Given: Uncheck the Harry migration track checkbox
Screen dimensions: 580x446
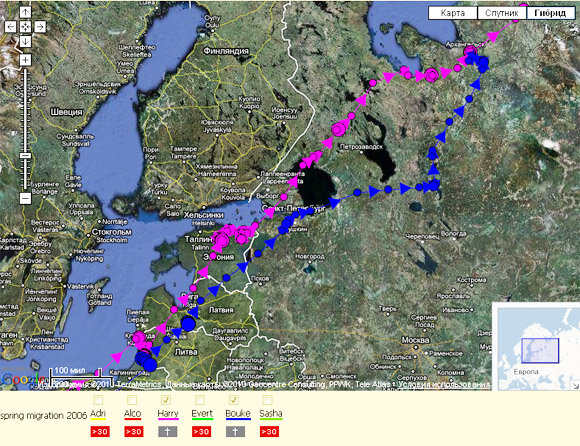Looking at the screenshot, I should 166,400.
